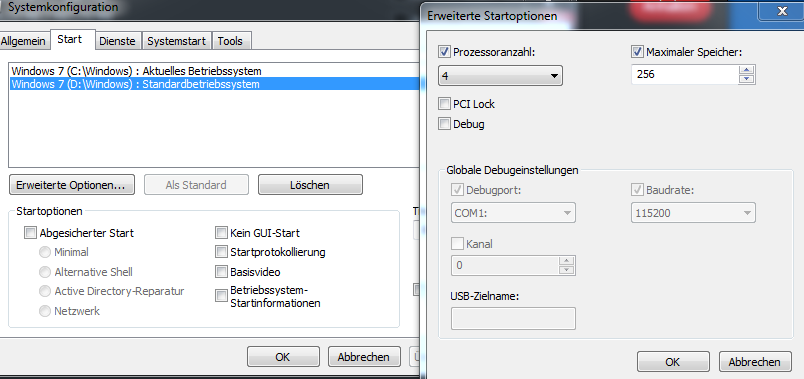Toggle the Basisvideo checkbox
Image resolution: width=804 pixels, height=379 pixels.
[221, 272]
